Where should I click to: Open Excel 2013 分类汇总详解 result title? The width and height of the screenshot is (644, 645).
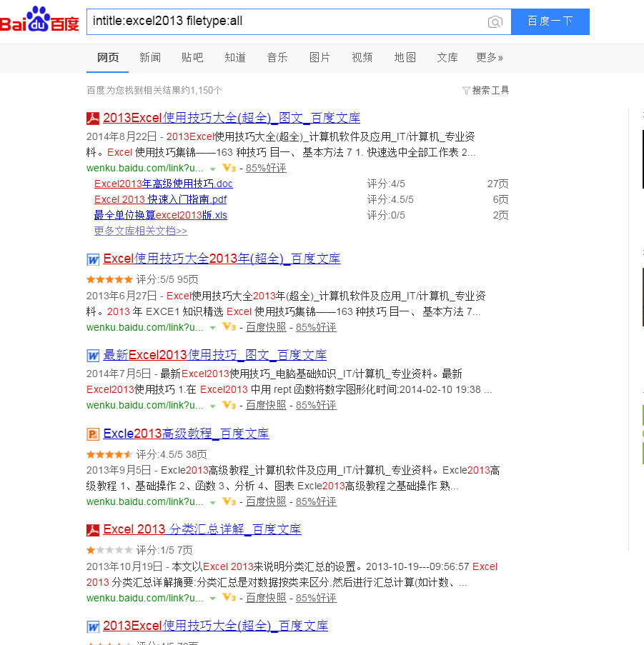tap(202, 529)
